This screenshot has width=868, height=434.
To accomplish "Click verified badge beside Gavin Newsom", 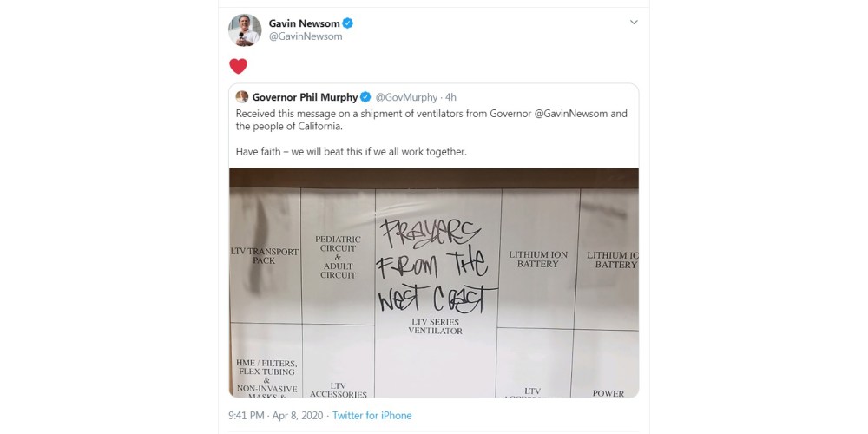I will (348, 23).
